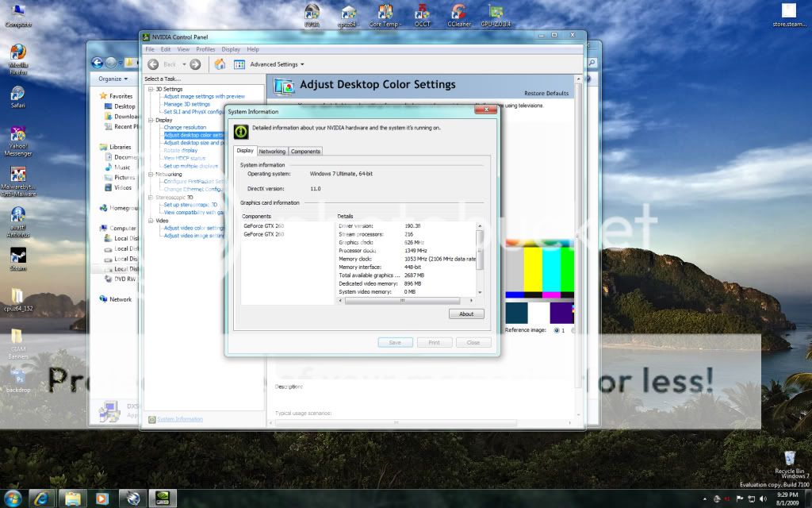
Task: Launch the cpuz64 desktop shortcut
Action: [x=348, y=16]
